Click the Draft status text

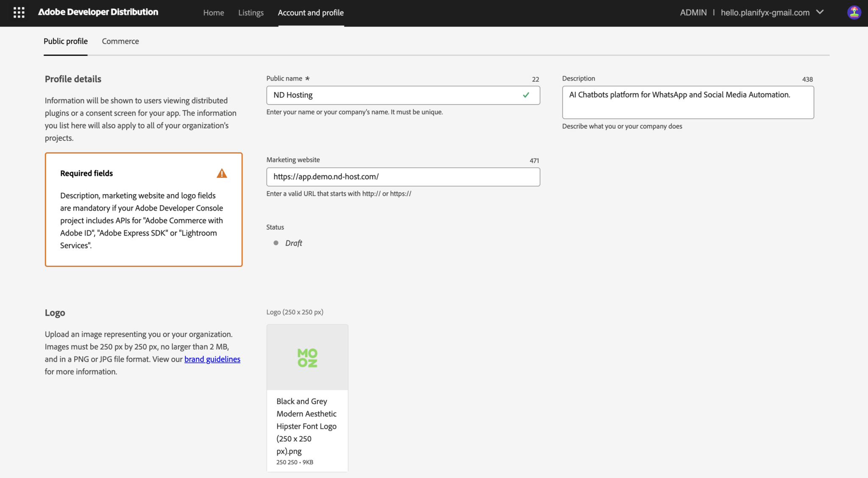coord(294,243)
